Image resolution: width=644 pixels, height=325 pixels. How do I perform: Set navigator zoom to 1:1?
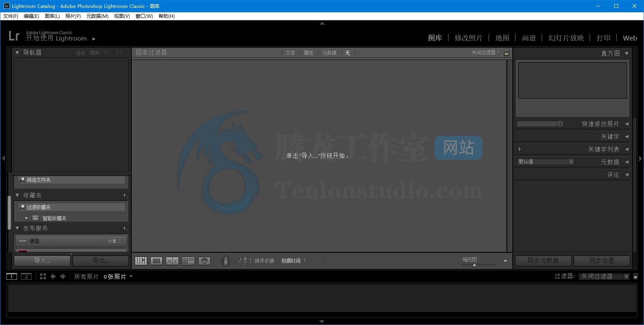click(x=107, y=53)
